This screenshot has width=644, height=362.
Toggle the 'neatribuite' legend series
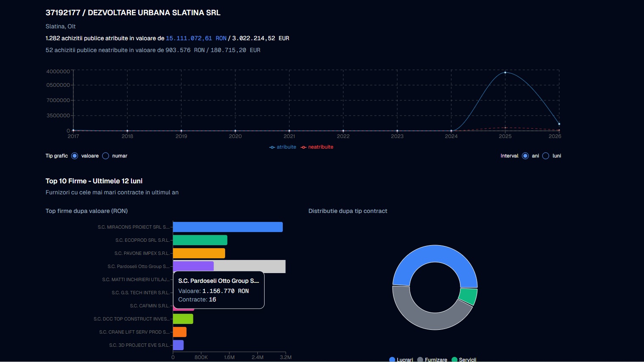coord(317,147)
